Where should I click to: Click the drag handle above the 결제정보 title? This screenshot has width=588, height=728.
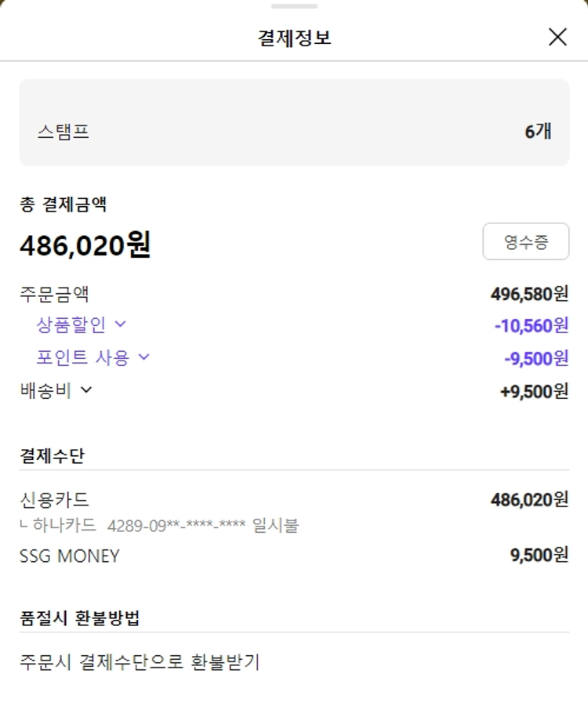coord(294,6)
